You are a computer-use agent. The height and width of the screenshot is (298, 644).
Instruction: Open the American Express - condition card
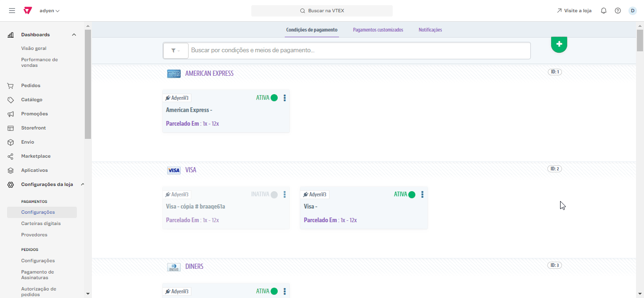pos(226,111)
